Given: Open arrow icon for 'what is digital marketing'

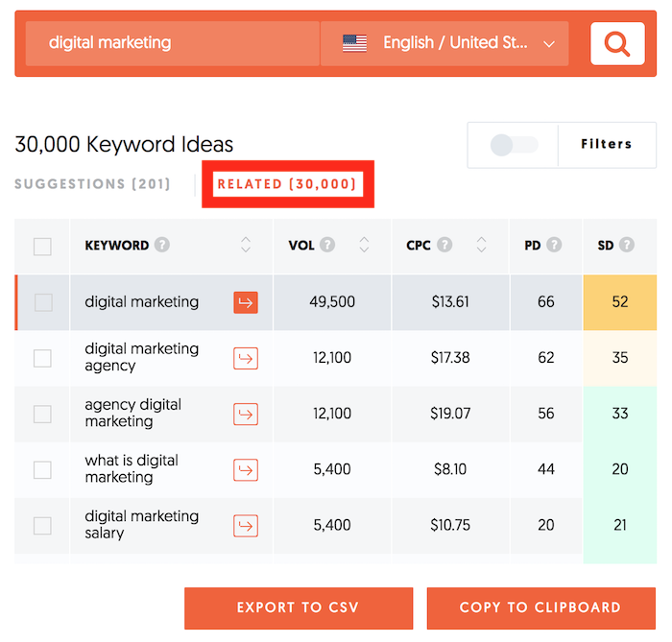Looking at the screenshot, I should pyautogui.click(x=246, y=469).
